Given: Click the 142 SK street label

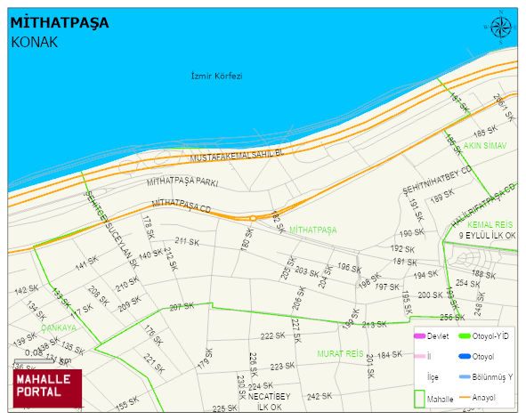Looking at the screenshot, I should (x=27, y=290).
